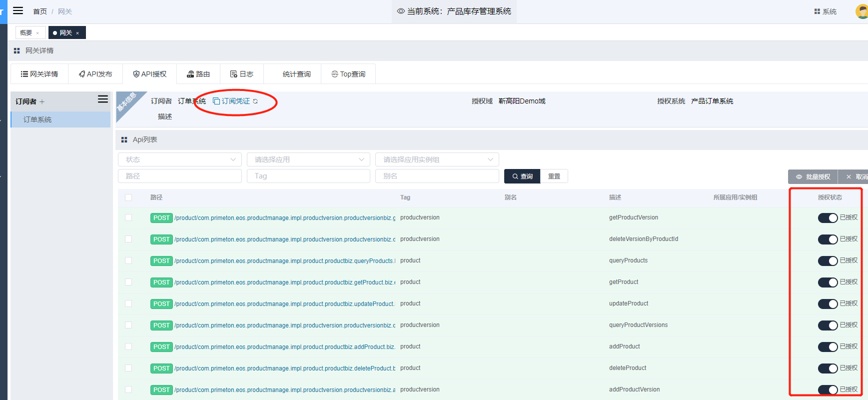
Task: Open the 状态 dropdown filter
Action: click(180, 159)
